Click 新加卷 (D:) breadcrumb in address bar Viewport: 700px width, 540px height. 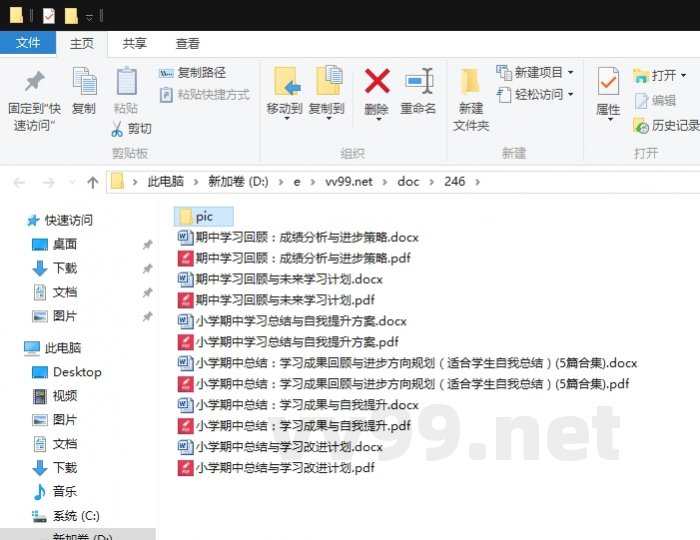pos(238,182)
